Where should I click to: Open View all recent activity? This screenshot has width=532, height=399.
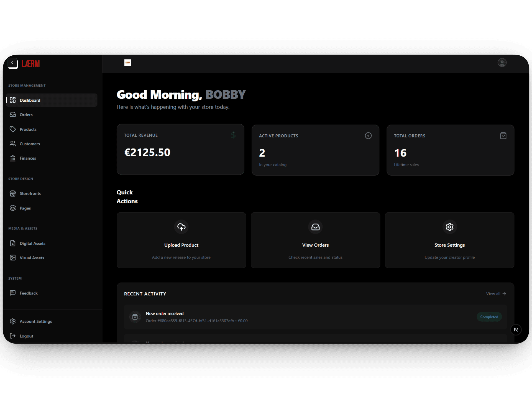point(496,294)
